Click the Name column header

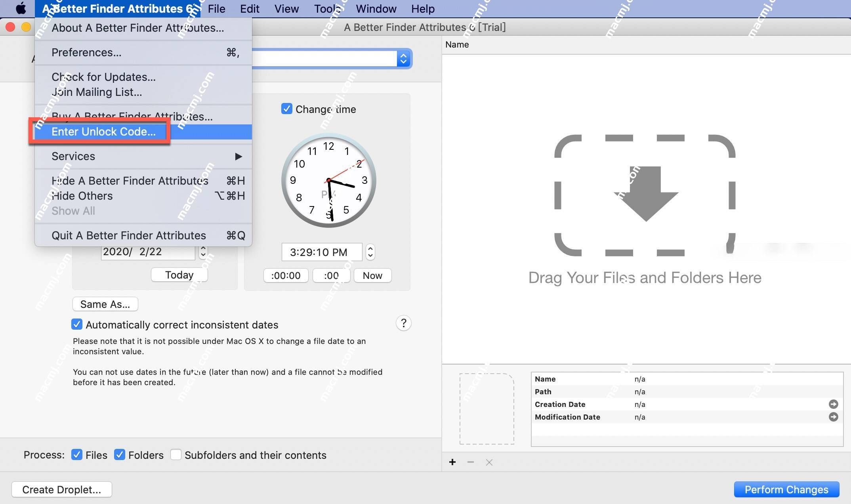click(646, 44)
